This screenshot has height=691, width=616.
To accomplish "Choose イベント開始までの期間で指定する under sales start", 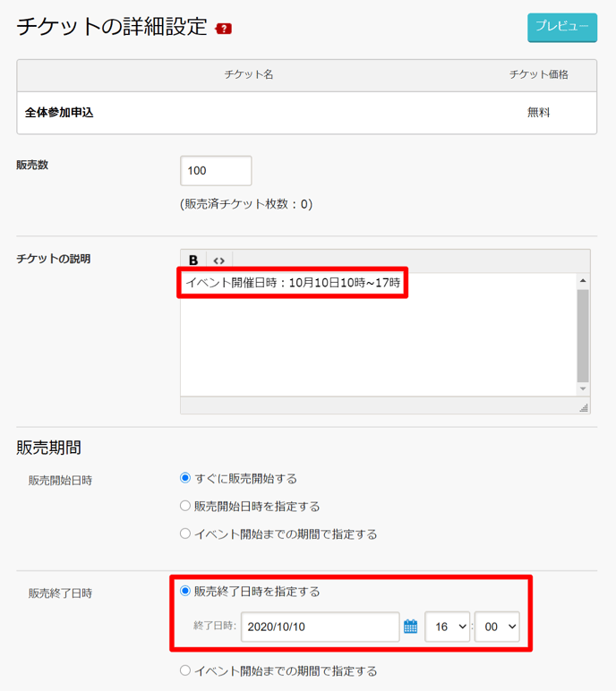I will tap(185, 533).
